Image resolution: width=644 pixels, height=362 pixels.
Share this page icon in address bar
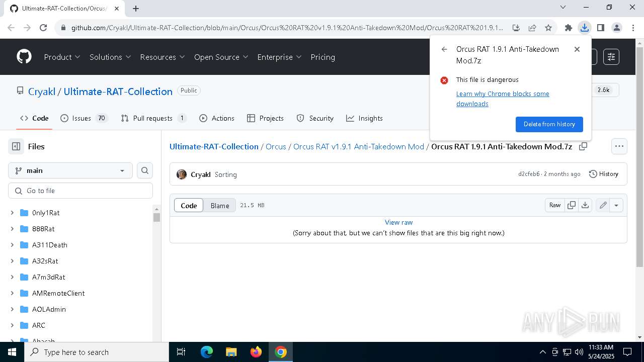click(532, 28)
